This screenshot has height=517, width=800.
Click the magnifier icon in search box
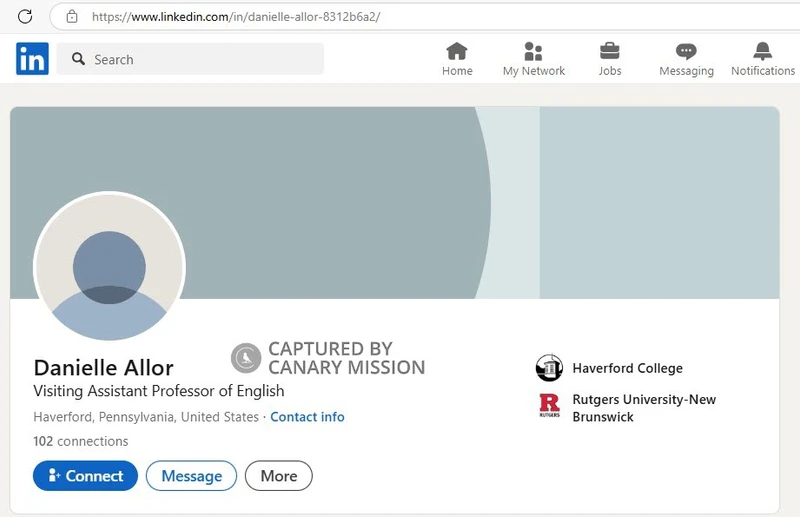tap(77, 60)
